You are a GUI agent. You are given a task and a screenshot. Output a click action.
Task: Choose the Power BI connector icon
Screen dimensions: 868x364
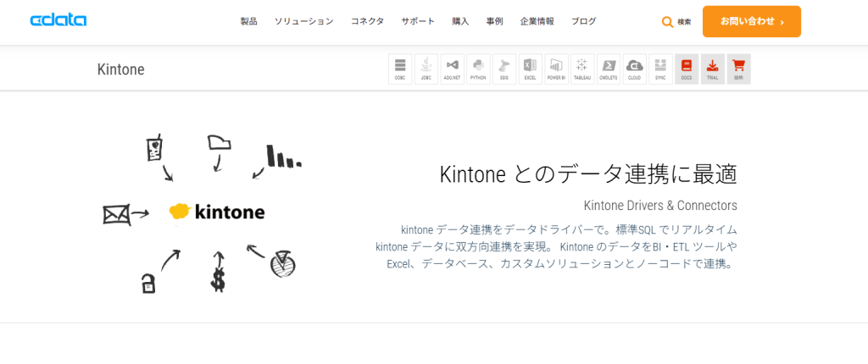pos(556,69)
